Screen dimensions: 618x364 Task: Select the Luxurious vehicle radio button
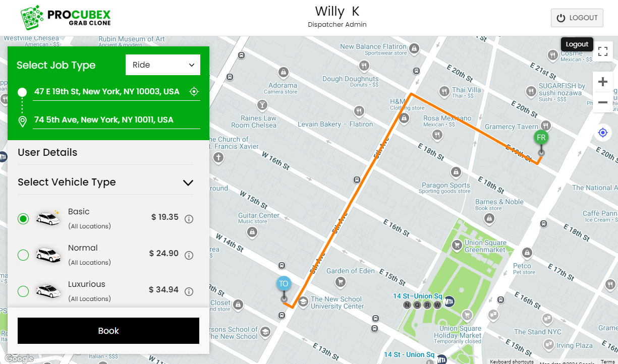(x=23, y=291)
